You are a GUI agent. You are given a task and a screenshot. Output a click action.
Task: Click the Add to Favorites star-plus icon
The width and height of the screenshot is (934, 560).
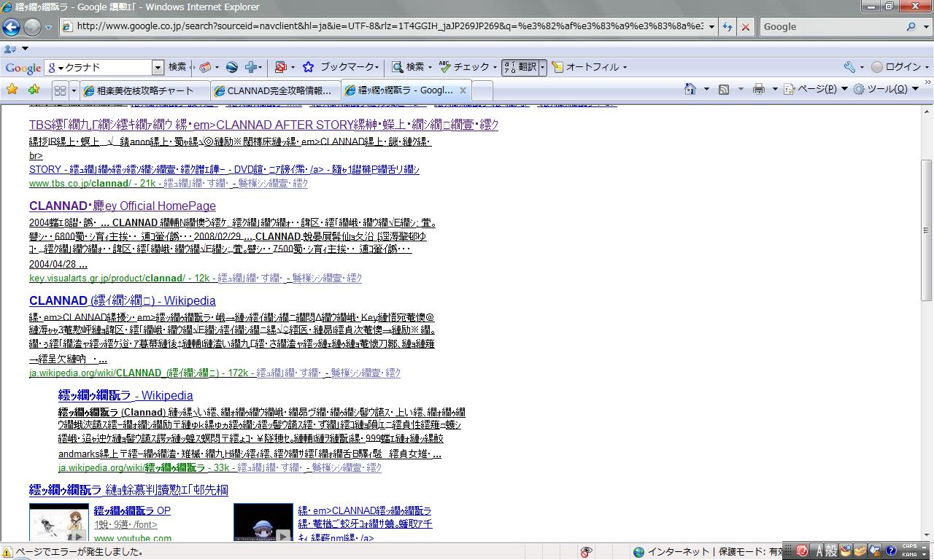pos(34,90)
